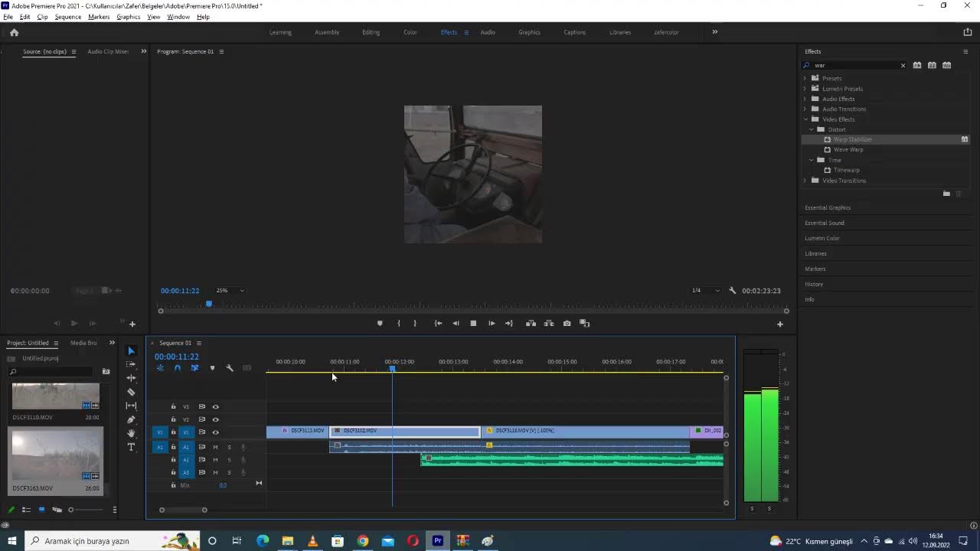This screenshot has width=980, height=551.
Task: Click New Custom Bin folder icon
Action: click(946, 194)
